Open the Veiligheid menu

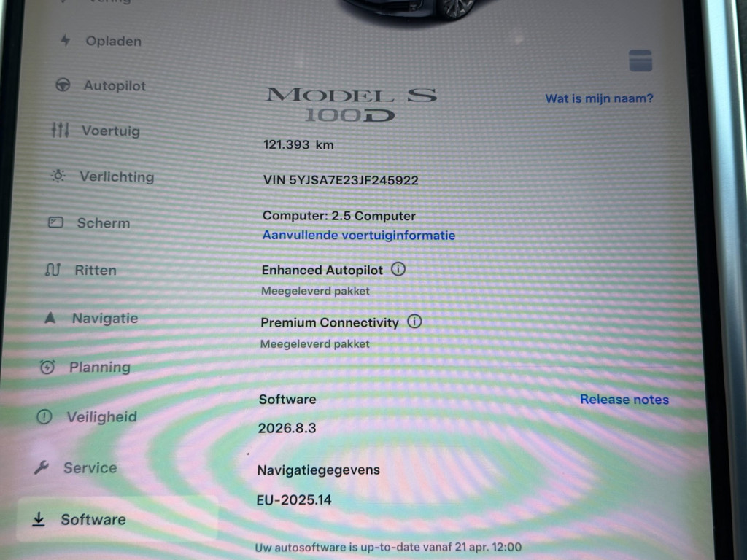pyautogui.click(x=101, y=416)
